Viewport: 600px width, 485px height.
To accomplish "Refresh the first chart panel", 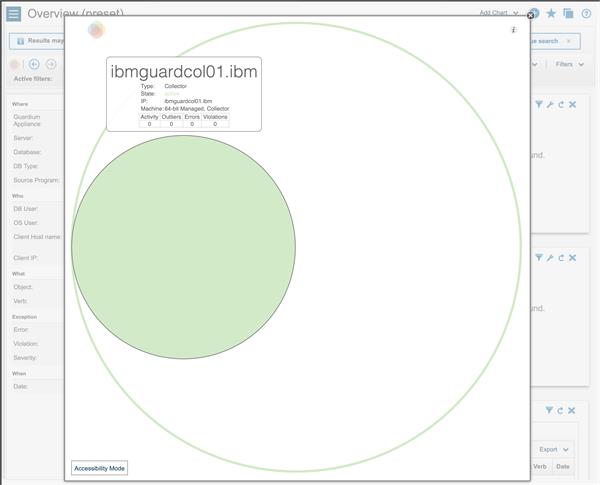I will coord(561,105).
